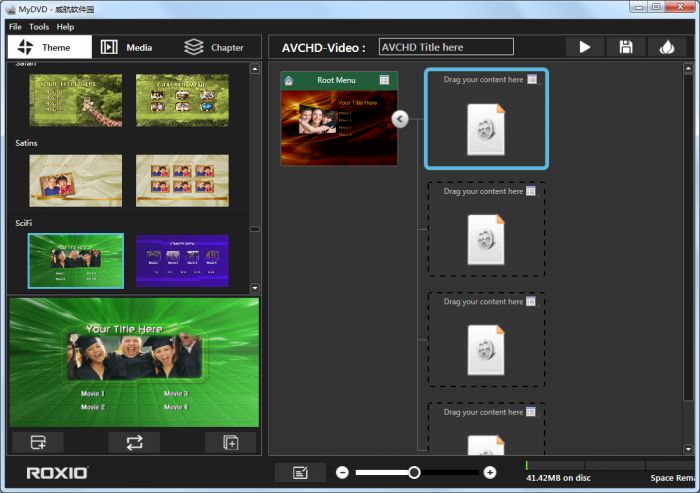Click the AVCHD title input field
The width and height of the screenshot is (700, 493).
[x=446, y=47]
